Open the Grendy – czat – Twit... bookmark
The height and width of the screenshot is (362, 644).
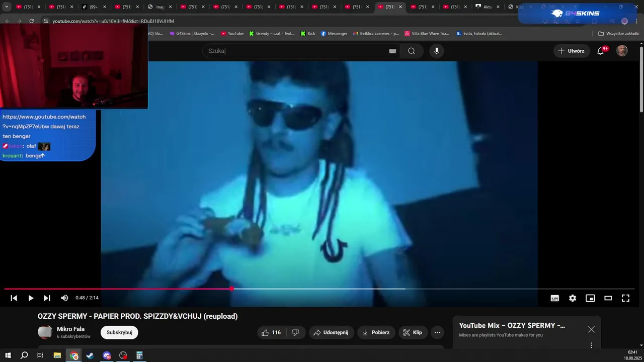272,33
